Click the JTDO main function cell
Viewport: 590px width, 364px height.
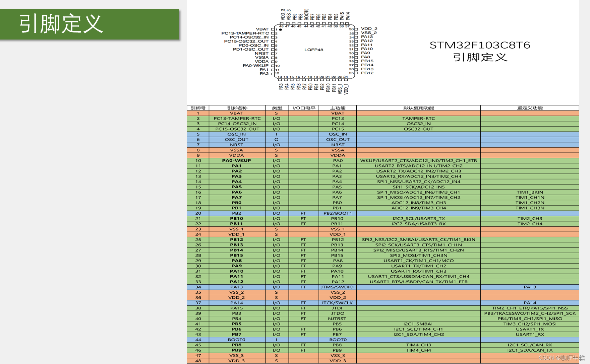[338, 313]
